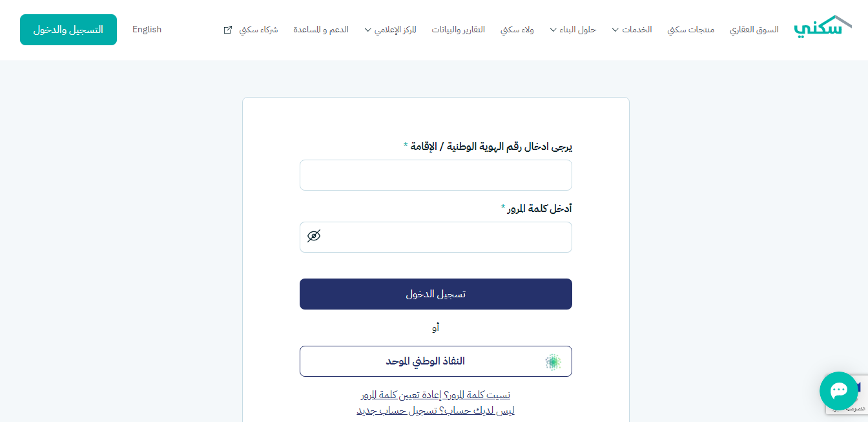868x422 pixels.
Task: Open السوق العقاري menu item
Action: coord(754,30)
